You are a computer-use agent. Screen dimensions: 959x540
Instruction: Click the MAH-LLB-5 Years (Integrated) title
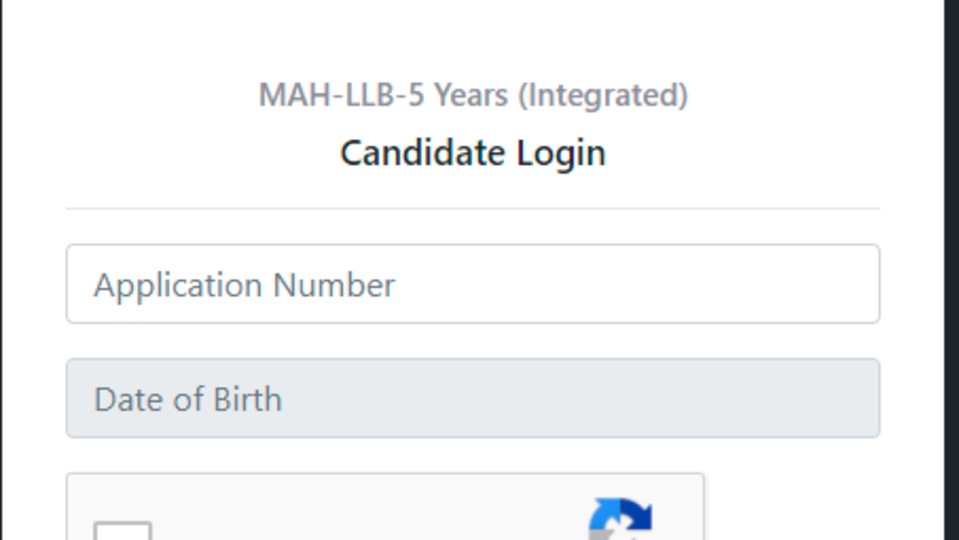tap(473, 95)
